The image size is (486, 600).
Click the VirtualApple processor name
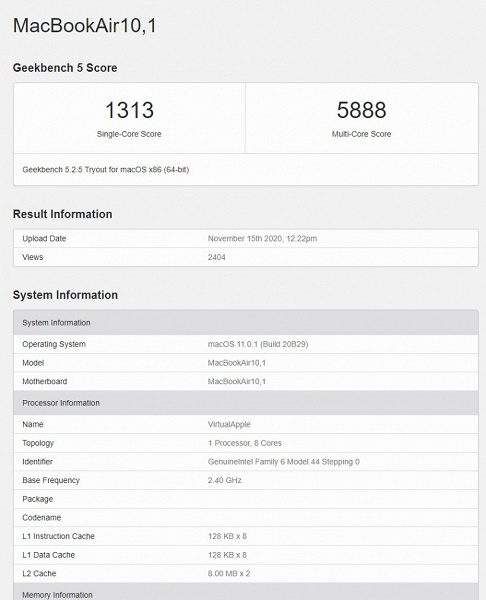click(x=229, y=424)
